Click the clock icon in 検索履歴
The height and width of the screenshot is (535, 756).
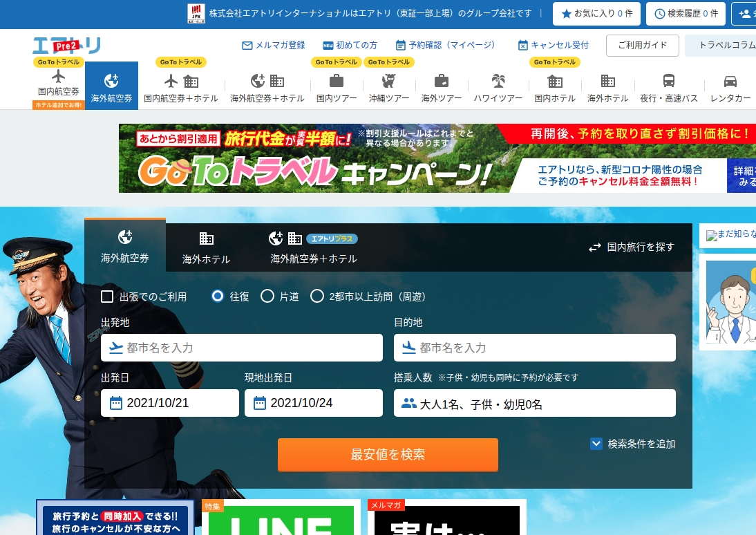[659, 14]
